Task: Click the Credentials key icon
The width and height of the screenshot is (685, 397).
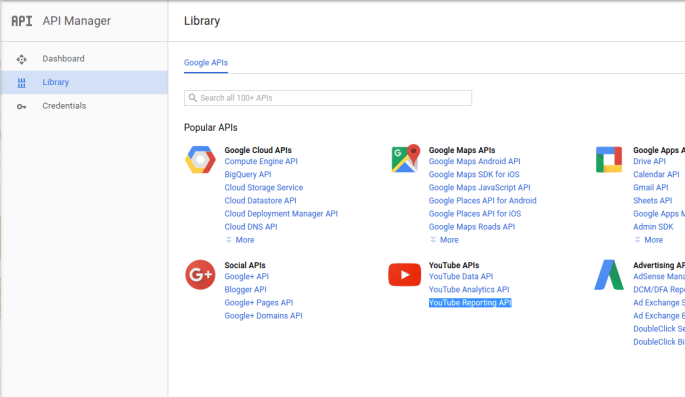Action: [21, 106]
